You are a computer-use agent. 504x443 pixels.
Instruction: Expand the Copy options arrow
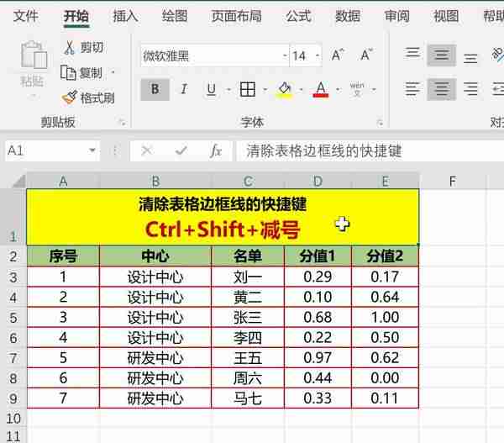113,72
